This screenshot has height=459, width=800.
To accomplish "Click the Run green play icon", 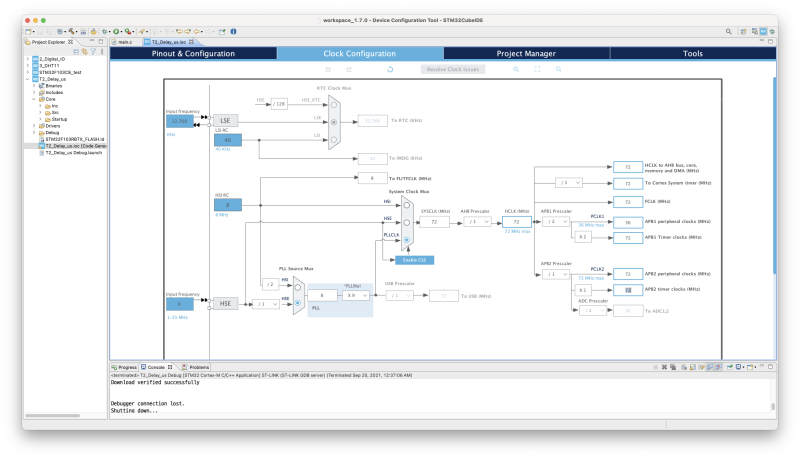I will point(116,32).
